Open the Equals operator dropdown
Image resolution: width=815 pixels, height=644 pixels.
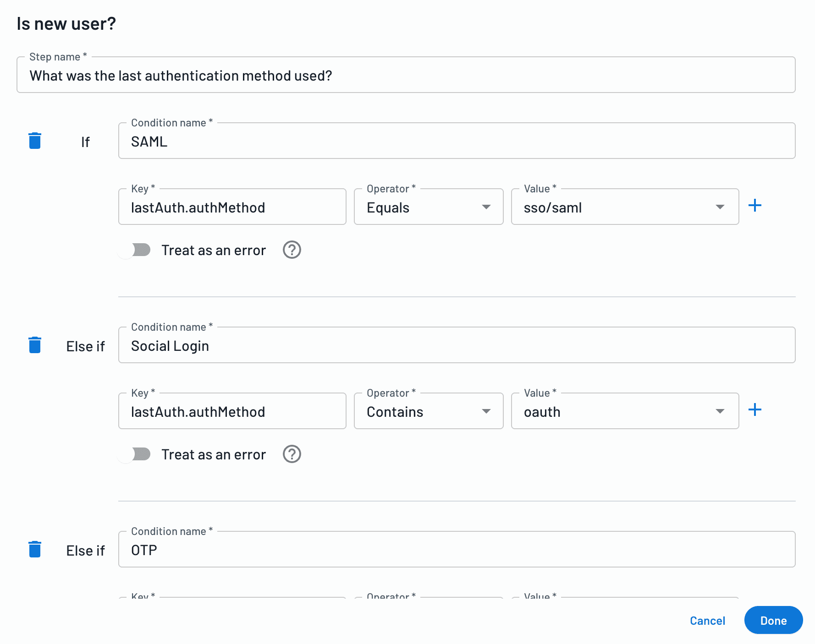[x=486, y=207]
